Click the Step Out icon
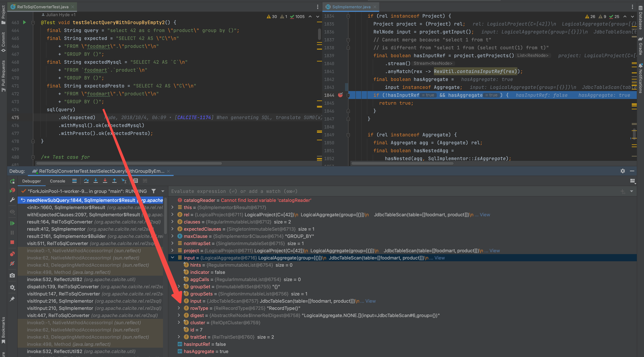Viewport: 644px width, 357px height. pos(114,181)
